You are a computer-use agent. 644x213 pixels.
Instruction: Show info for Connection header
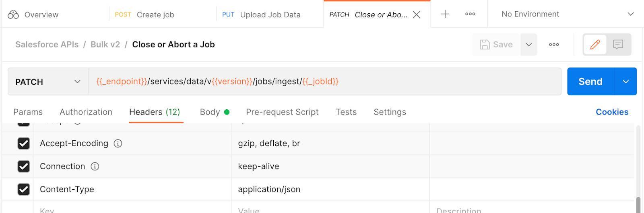pos(95,166)
